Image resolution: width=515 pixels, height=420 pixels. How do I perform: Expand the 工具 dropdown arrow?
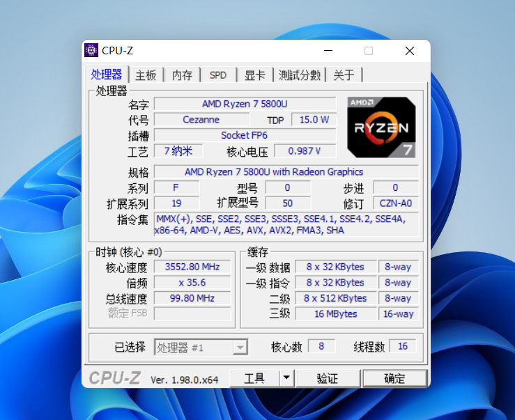coord(286,378)
